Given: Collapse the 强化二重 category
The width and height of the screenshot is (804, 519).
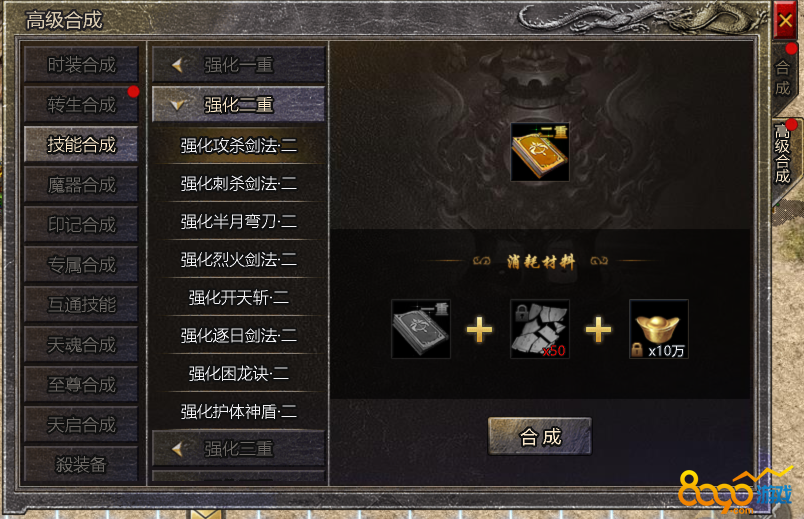Looking at the screenshot, I should click(238, 104).
